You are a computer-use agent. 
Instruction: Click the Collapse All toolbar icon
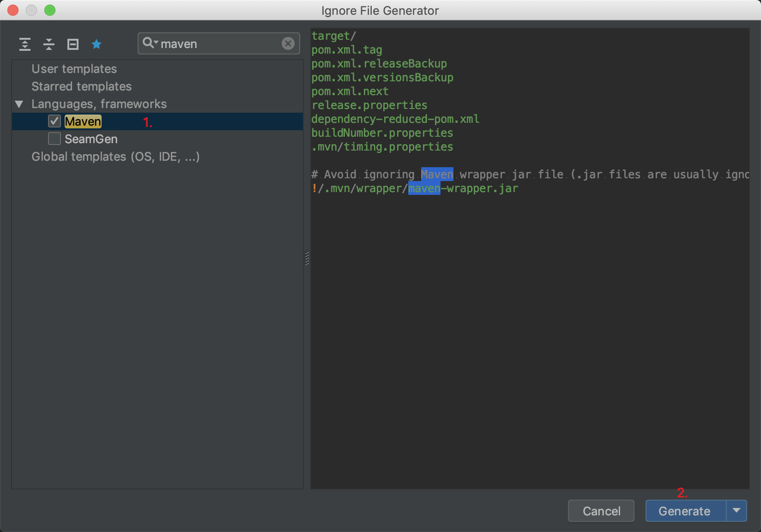(x=49, y=44)
